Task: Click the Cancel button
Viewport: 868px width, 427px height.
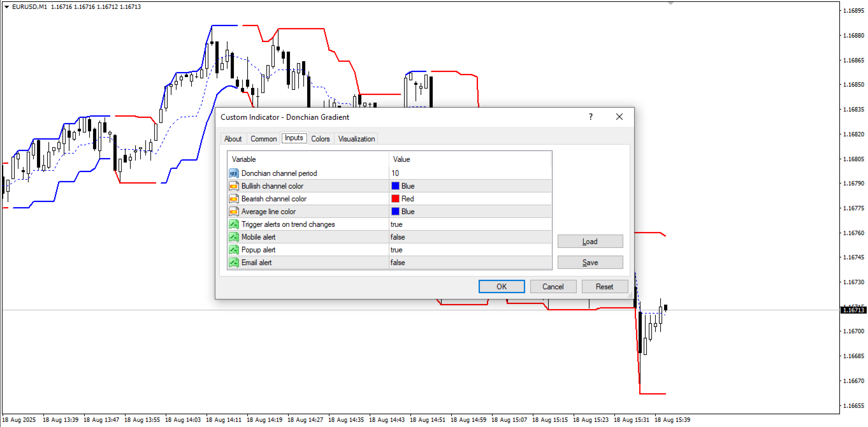Action: (553, 287)
